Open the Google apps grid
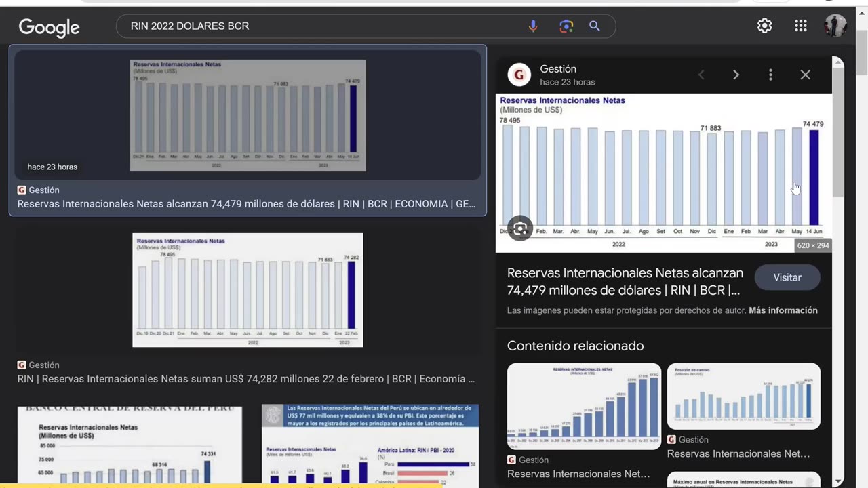Image resolution: width=868 pixels, height=488 pixels. [801, 26]
